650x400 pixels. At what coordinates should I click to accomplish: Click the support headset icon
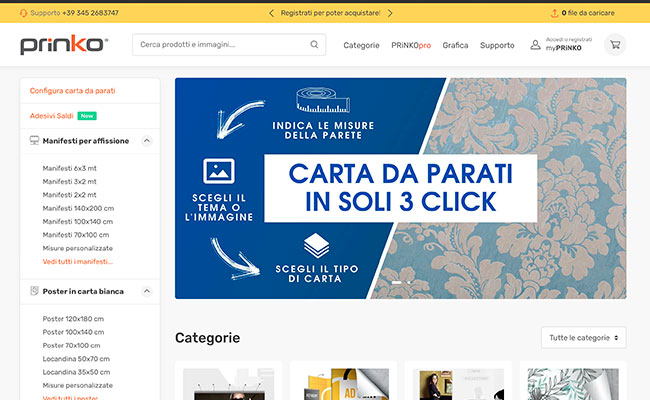[24, 13]
